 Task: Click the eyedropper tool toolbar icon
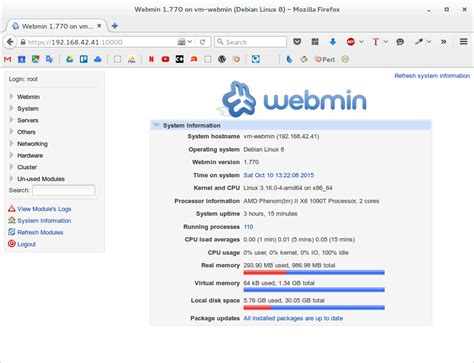pyautogui.click(x=419, y=42)
